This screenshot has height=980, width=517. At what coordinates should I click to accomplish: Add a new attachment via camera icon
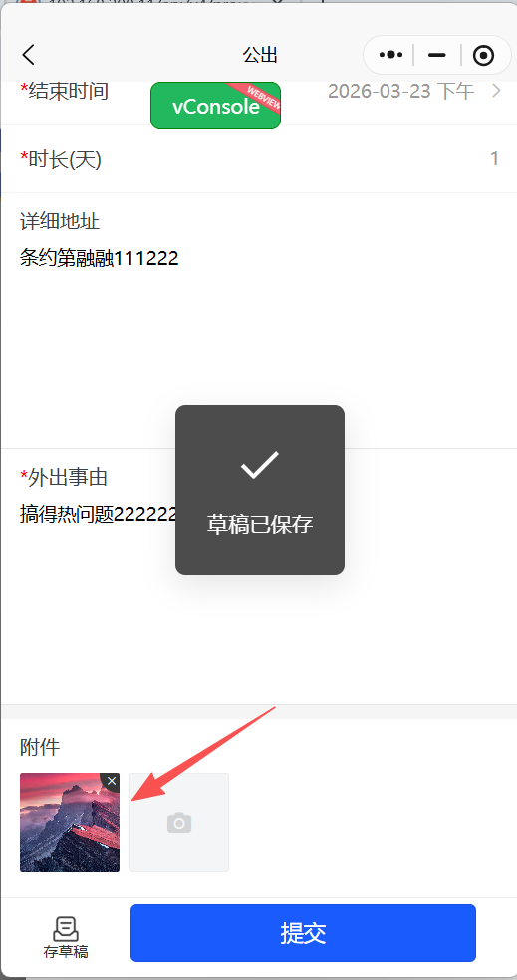(x=179, y=823)
